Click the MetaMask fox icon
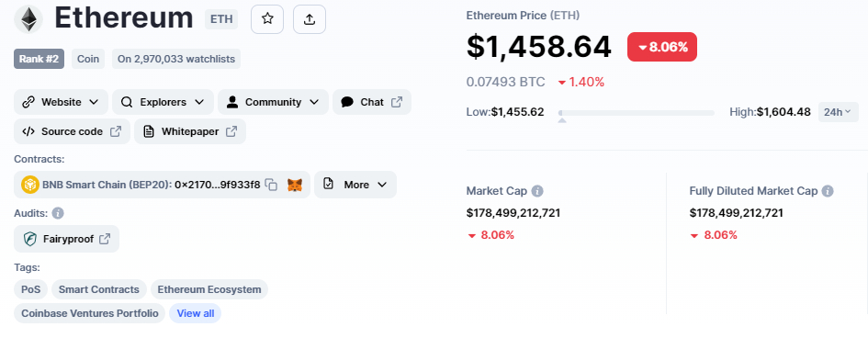 coord(295,185)
